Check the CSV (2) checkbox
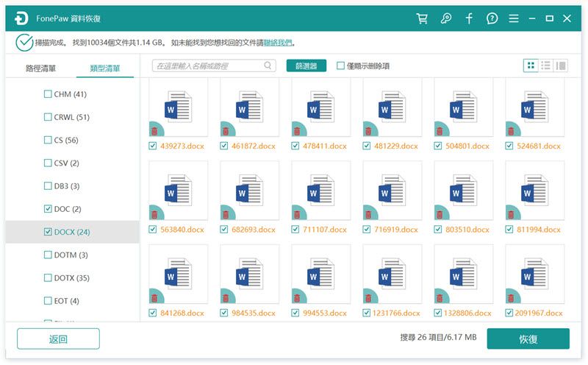The height and width of the screenshot is (365, 588). pos(48,163)
